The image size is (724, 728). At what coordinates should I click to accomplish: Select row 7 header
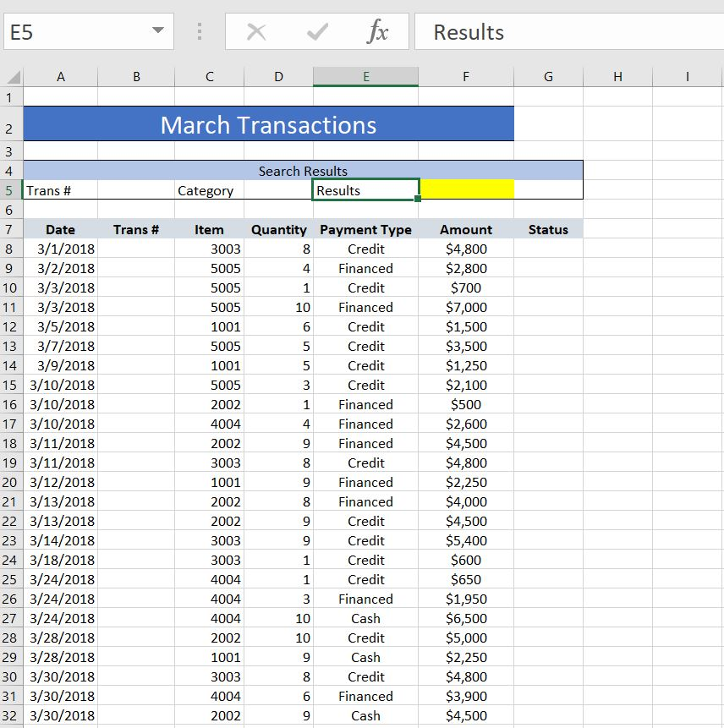11,229
